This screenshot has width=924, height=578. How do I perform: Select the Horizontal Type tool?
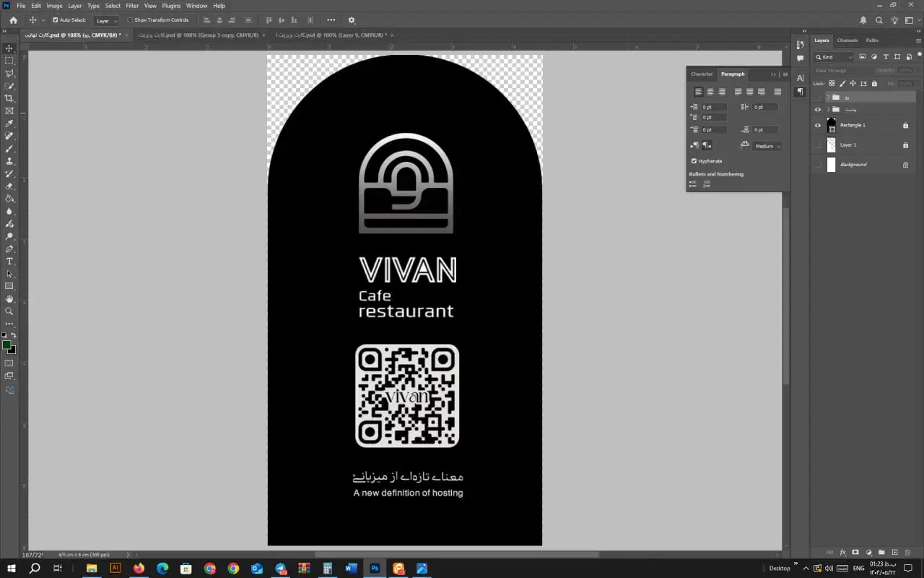click(9, 262)
